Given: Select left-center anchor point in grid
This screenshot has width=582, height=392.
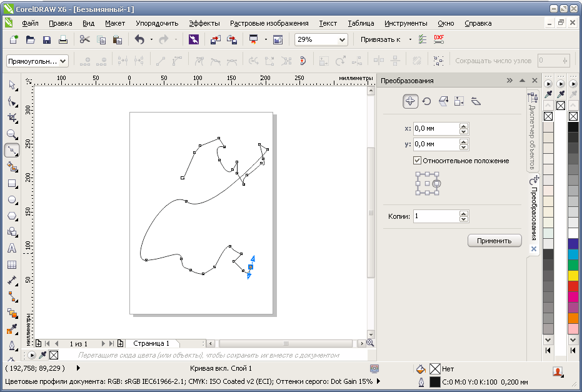Looking at the screenshot, I should pyautogui.click(x=418, y=183).
